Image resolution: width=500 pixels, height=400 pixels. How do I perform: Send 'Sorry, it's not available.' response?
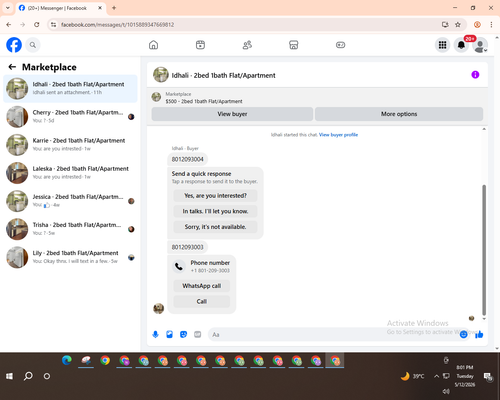click(215, 227)
